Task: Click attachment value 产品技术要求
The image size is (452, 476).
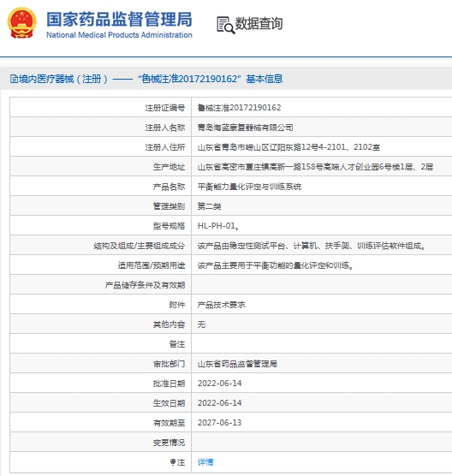Action: pyautogui.click(x=222, y=305)
